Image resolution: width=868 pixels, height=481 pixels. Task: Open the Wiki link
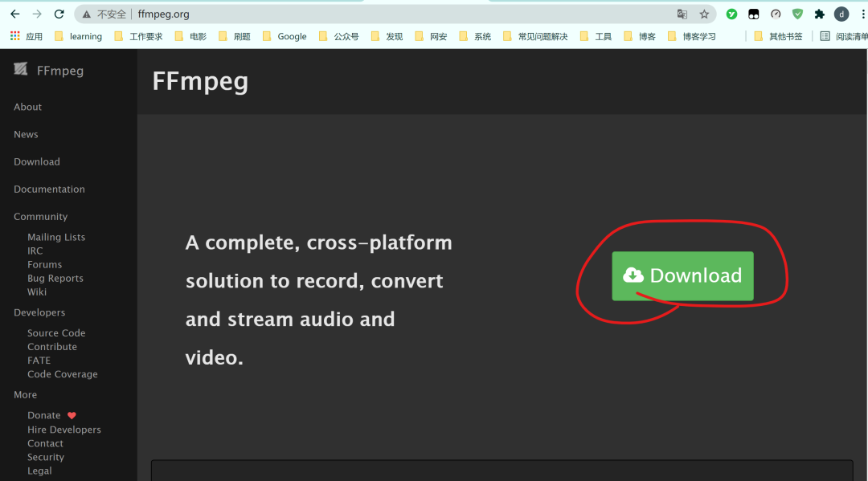click(37, 292)
